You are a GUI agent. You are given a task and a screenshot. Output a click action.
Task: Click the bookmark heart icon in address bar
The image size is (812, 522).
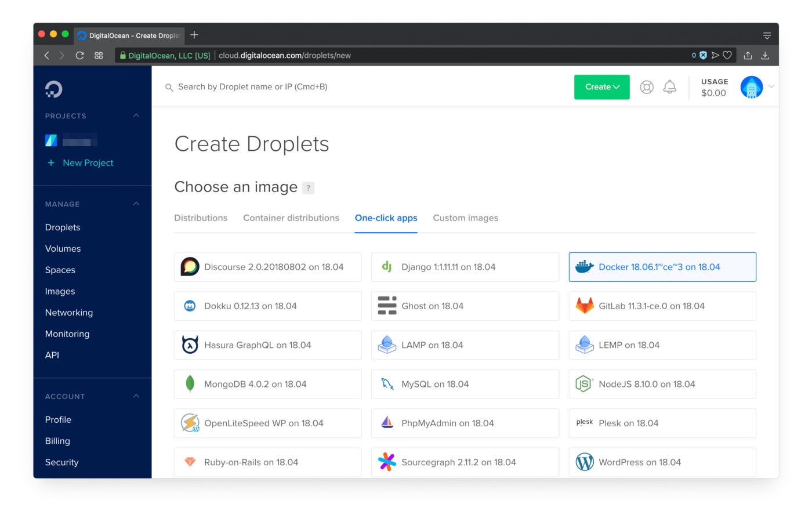(727, 55)
